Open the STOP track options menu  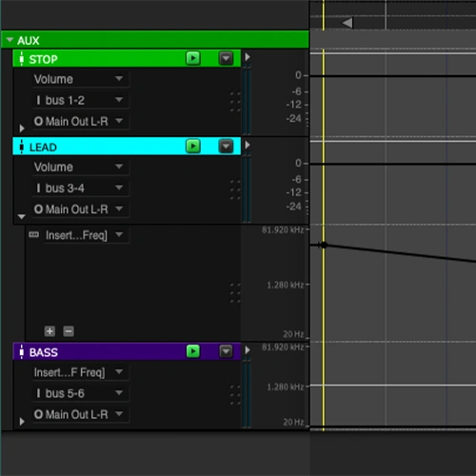(226, 58)
